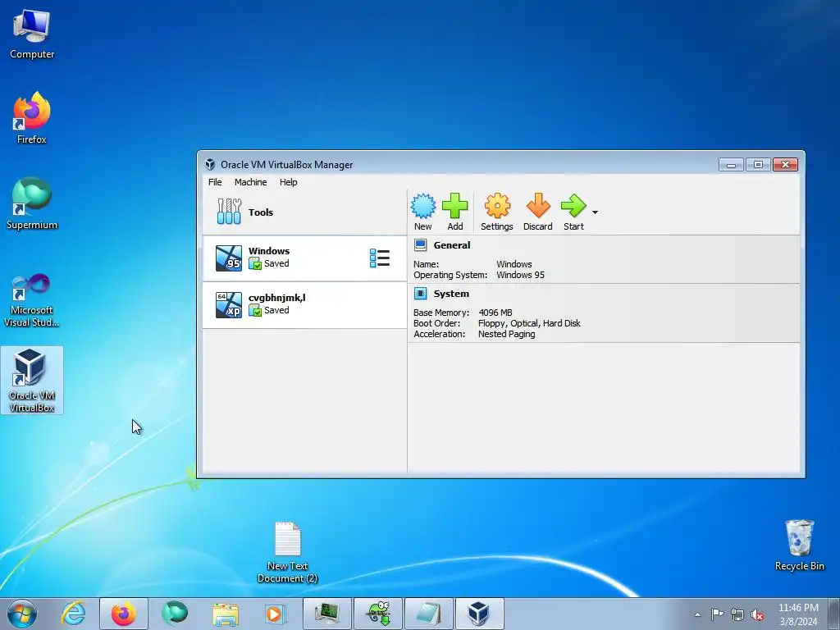
Task: Show hidden system tray icons arrow
Action: 697,614
